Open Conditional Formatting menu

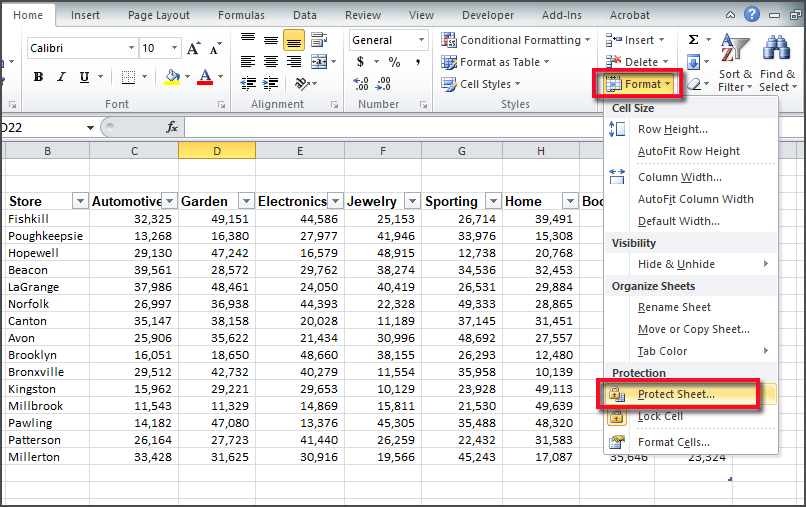pyautogui.click(x=516, y=40)
